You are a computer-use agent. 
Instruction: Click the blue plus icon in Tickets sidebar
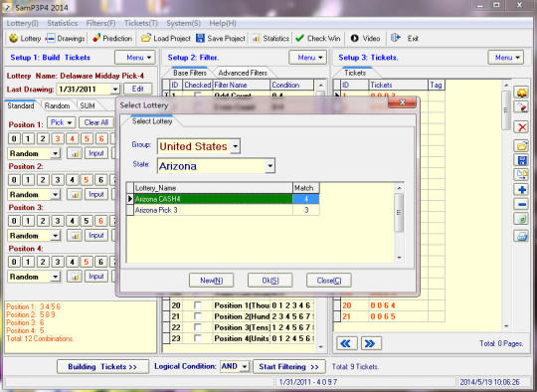tap(522, 189)
